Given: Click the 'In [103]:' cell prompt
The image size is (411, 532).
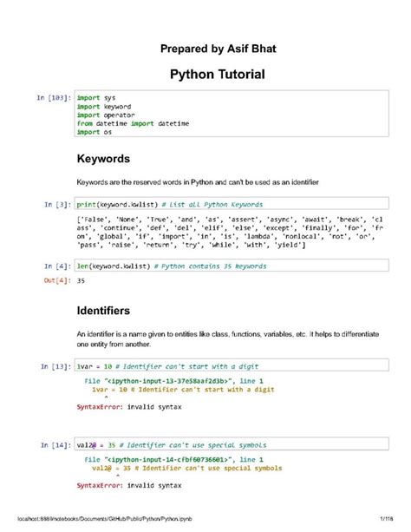Looking at the screenshot, I should pos(54,98).
